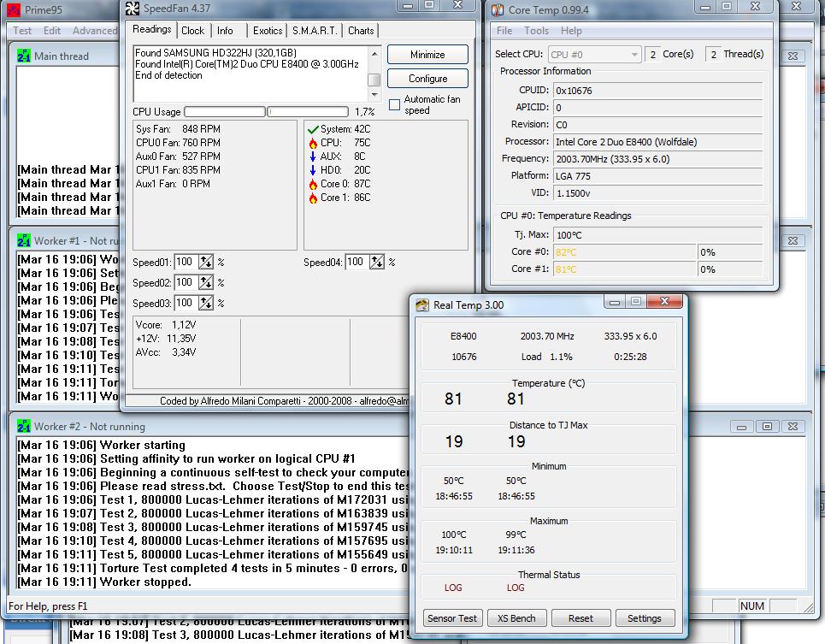Click the Core #0 82°C reading in Core Temp

tap(625, 252)
